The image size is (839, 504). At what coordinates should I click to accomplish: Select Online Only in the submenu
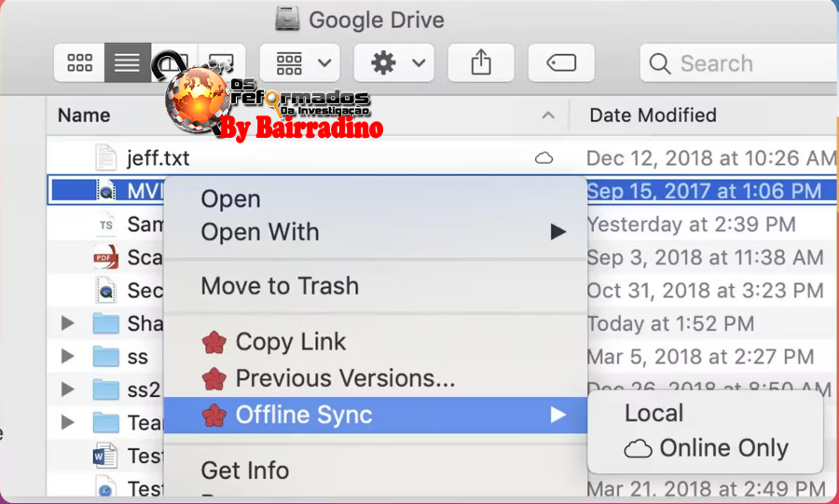[x=706, y=448]
